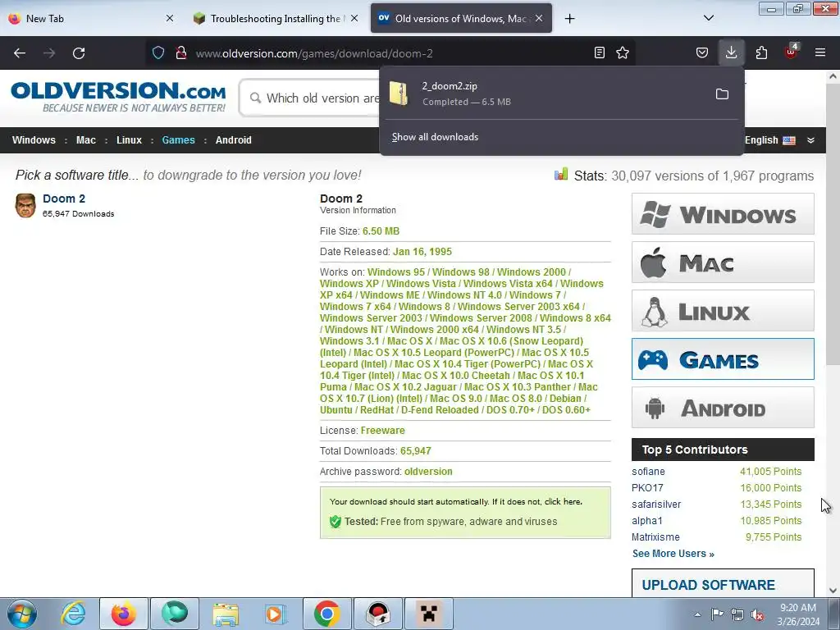This screenshot has width=840, height=630.
Task: Click the page vertical scrollbar thumb
Action: [x=833, y=225]
